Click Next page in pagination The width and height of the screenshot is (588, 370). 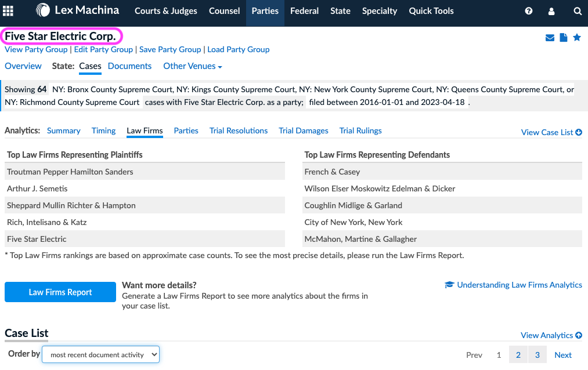tap(562, 355)
